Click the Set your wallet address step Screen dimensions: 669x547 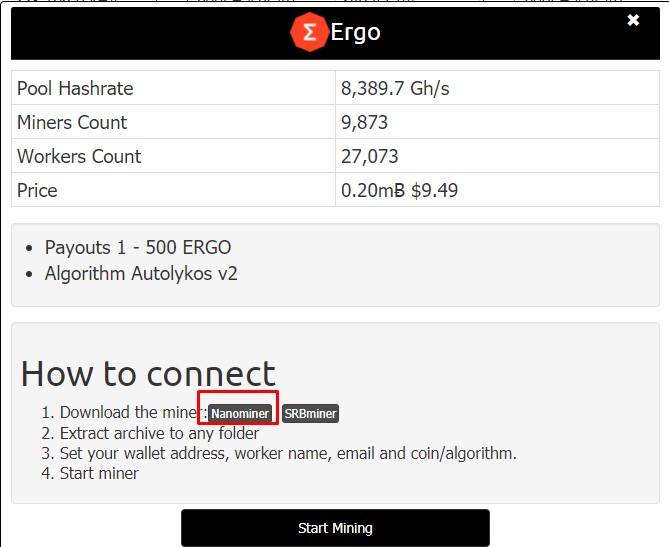coord(288,453)
